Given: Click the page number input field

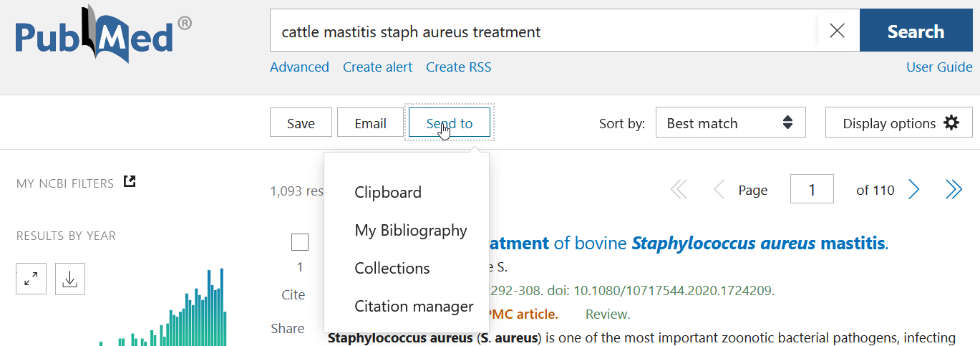Looking at the screenshot, I should pos(812,190).
